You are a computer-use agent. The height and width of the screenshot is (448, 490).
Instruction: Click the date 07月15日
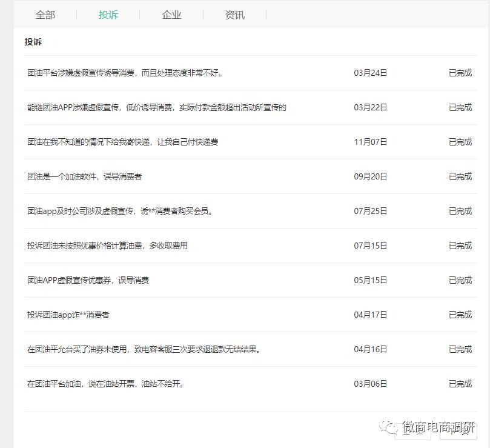click(x=370, y=246)
